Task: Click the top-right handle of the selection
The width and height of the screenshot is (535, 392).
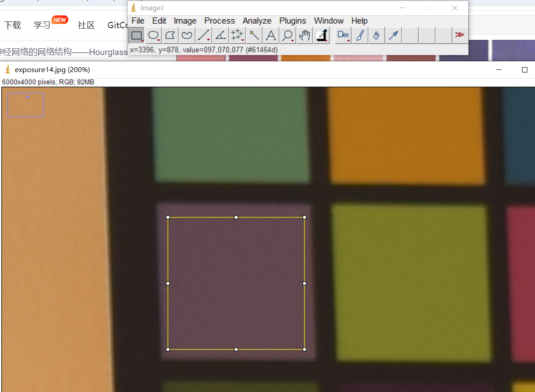Action: tap(304, 217)
